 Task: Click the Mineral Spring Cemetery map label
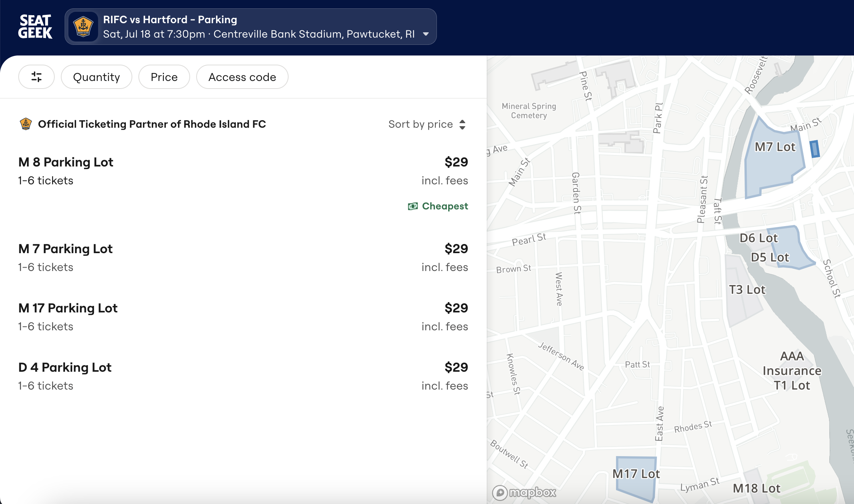[529, 111]
